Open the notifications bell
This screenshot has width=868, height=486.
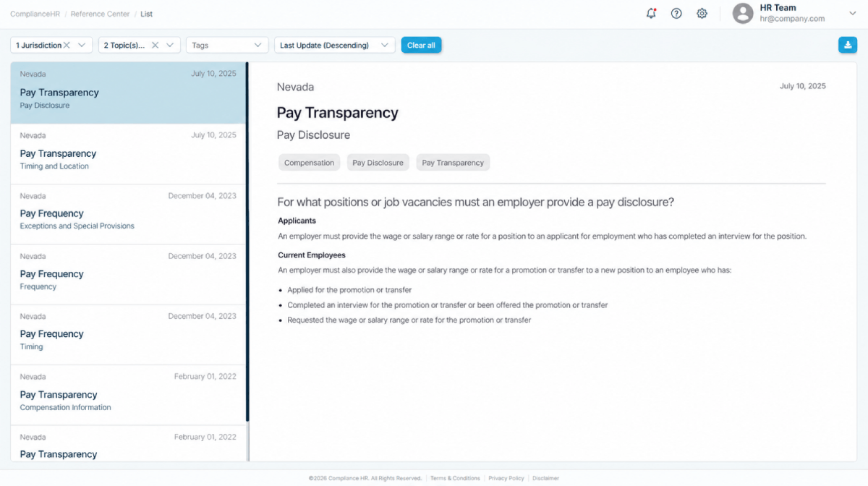pos(651,13)
